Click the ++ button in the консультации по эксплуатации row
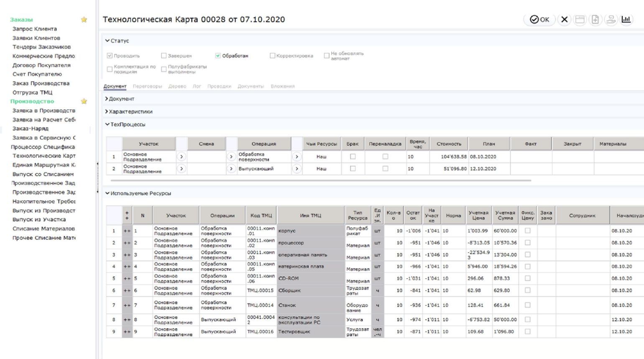644x359 pixels. [127, 319]
